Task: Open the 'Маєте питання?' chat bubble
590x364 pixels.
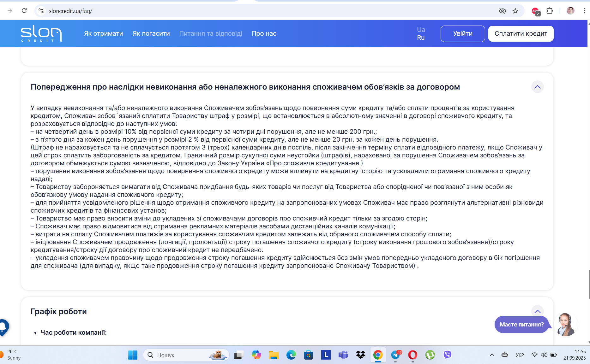Action: 522,324
